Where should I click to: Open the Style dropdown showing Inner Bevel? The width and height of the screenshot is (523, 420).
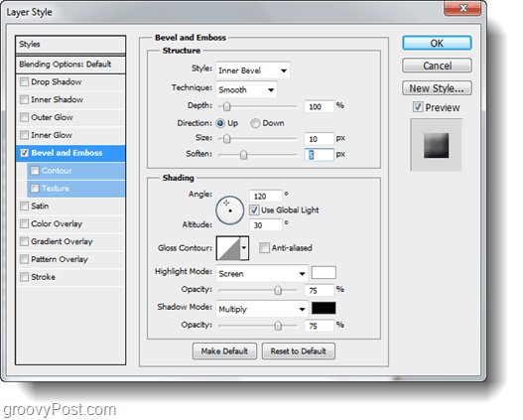tap(253, 70)
